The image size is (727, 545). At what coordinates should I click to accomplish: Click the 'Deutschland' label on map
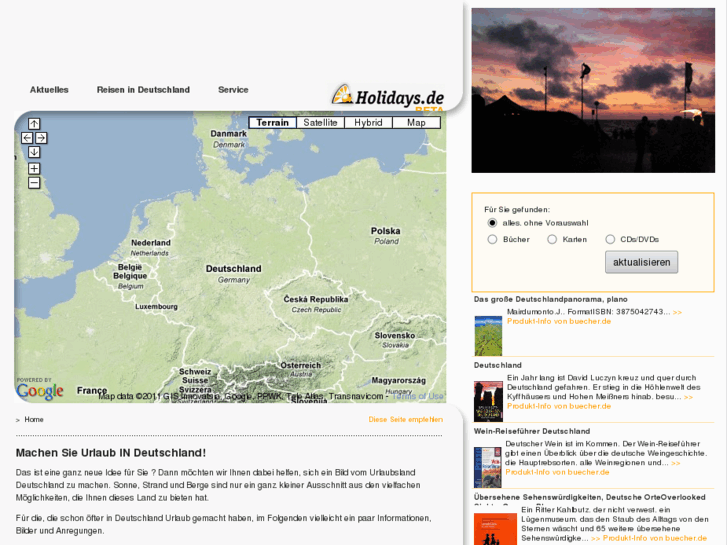pos(234,269)
